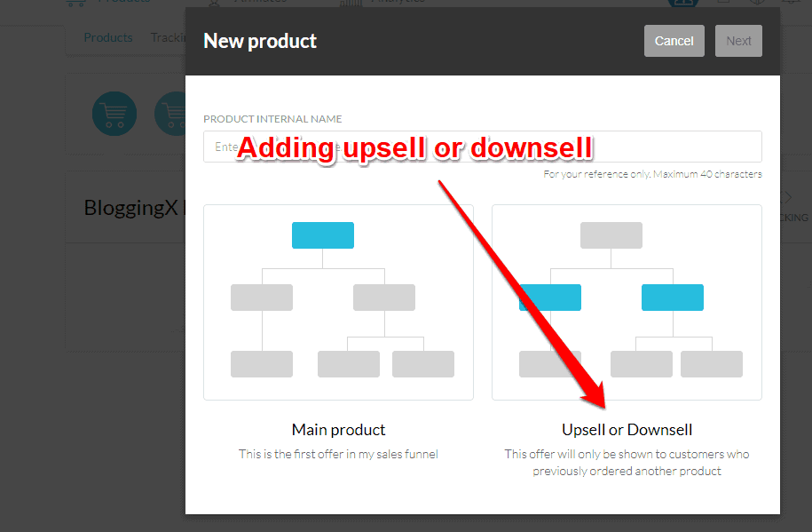The height and width of the screenshot is (532, 812).
Task: Click the Next button in dialog header
Action: click(738, 41)
